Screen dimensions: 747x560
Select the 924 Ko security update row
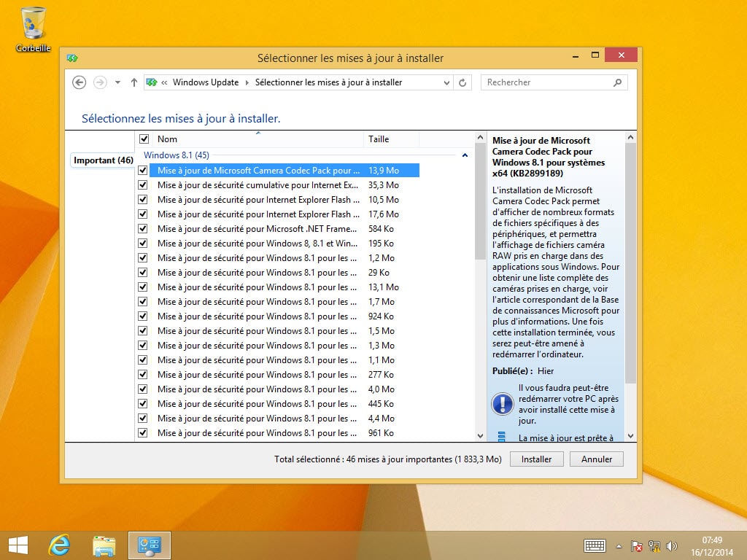pos(285,316)
